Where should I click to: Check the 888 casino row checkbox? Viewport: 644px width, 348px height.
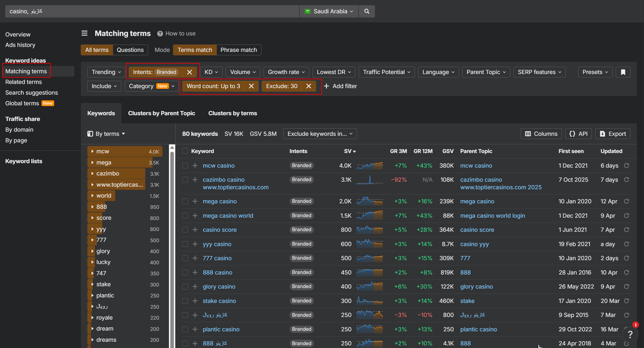pos(185,272)
